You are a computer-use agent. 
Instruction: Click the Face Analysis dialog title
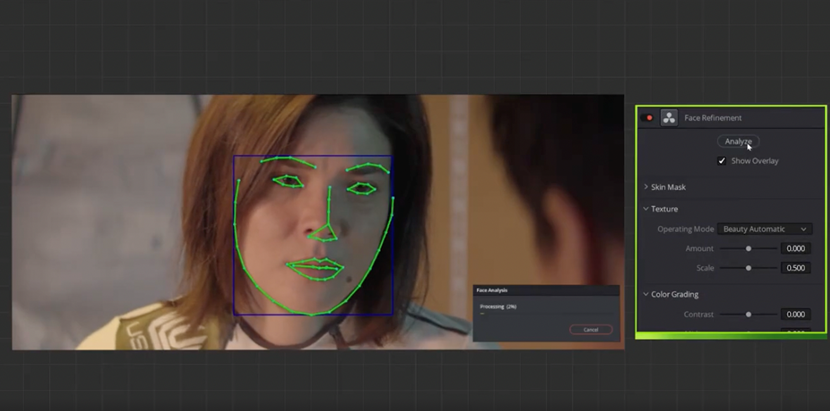492,290
